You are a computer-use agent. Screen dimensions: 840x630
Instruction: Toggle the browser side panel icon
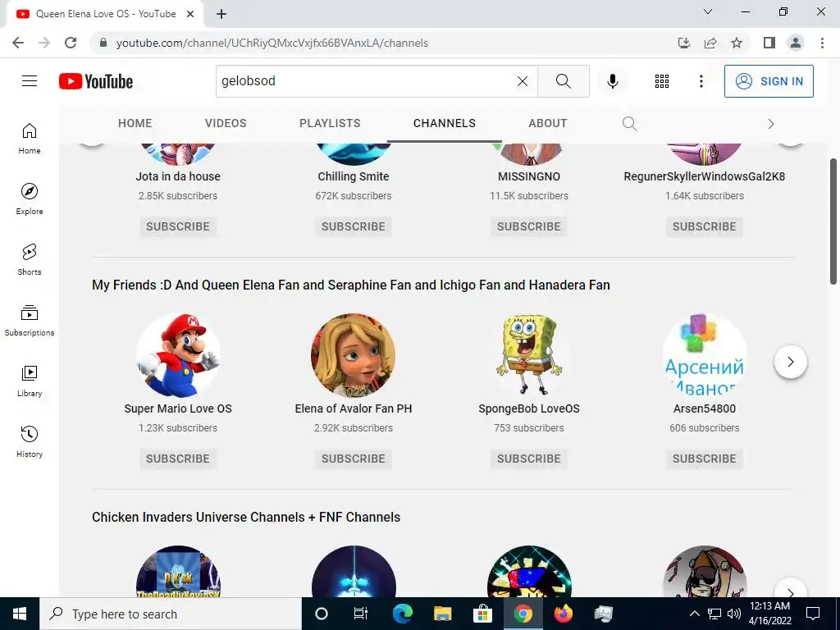pos(769,43)
